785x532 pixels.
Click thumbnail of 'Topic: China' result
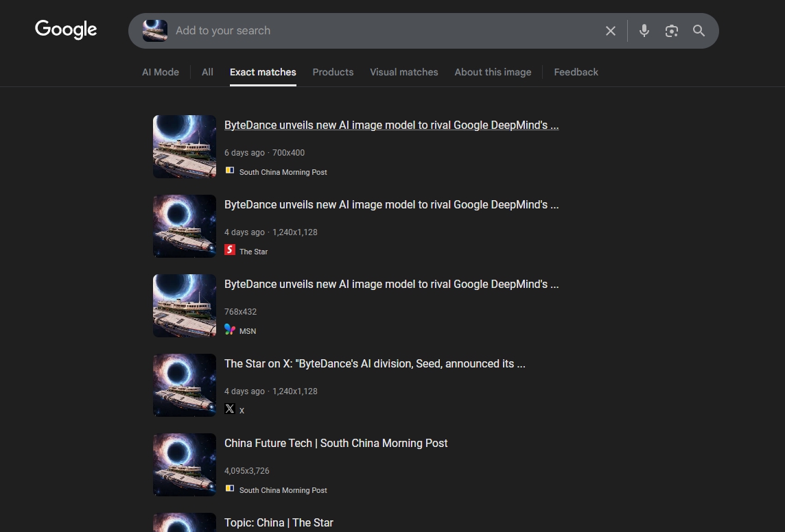(184, 522)
